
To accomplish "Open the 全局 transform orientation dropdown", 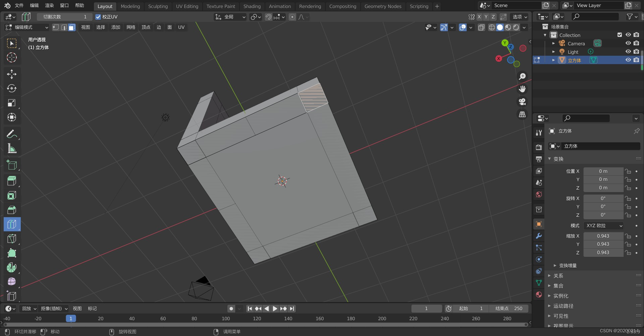I will click(x=230, y=17).
